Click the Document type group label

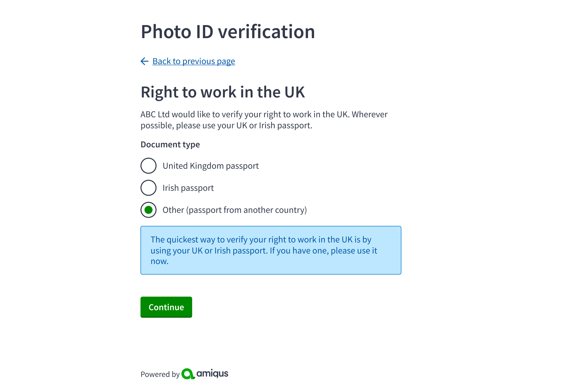[170, 144]
